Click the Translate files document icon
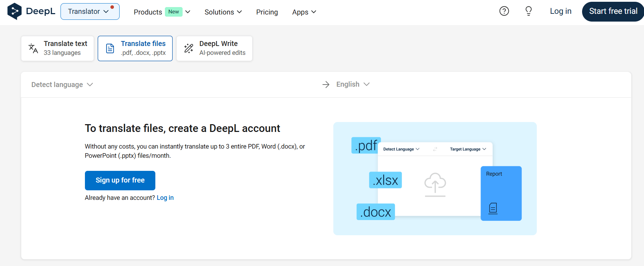The width and height of the screenshot is (644, 266). point(110,48)
